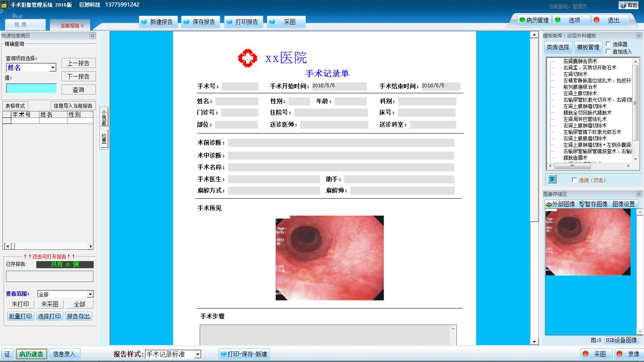This screenshot has height=362, width=644.
Task: Close the 快速检索病历 panel
Action: [92, 36]
